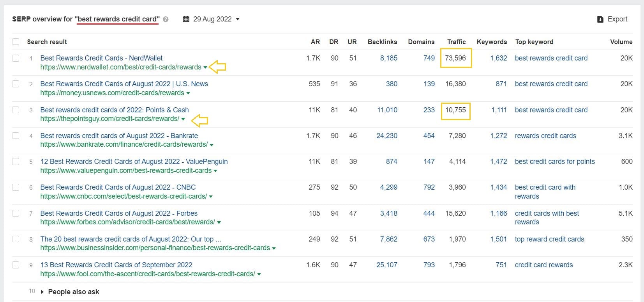This screenshot has height=302, width=644.
Task: Select the checkbox for the fool.com result
Action: [16, 265]
